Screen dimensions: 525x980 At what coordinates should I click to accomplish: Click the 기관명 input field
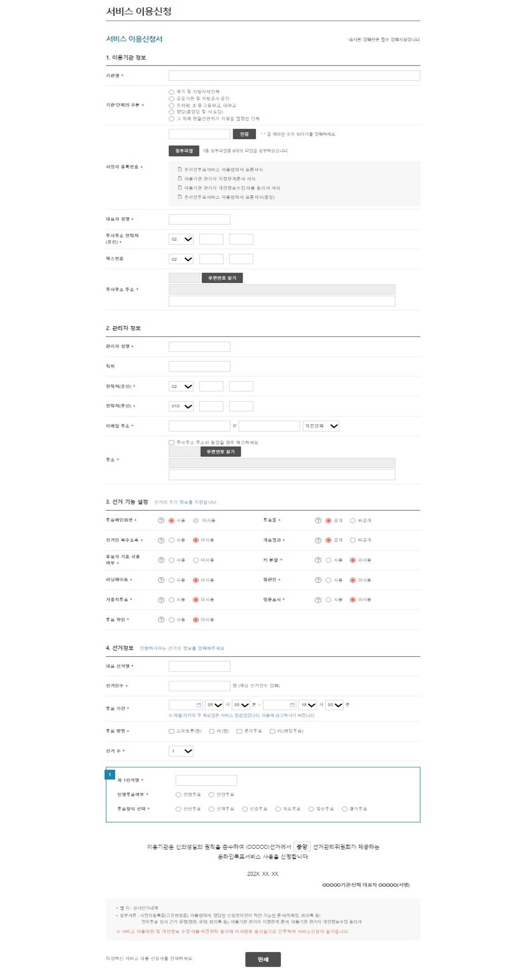[x=294, y=76]
